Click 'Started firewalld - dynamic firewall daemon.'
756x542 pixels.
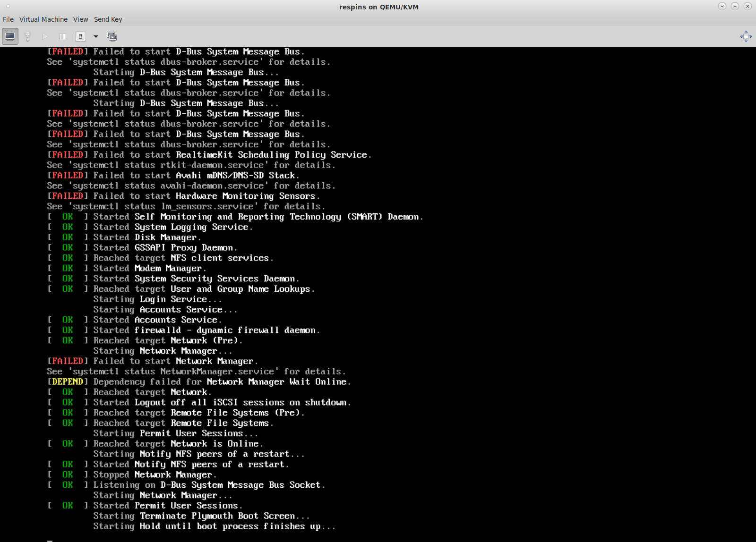[x=206, y=330]
